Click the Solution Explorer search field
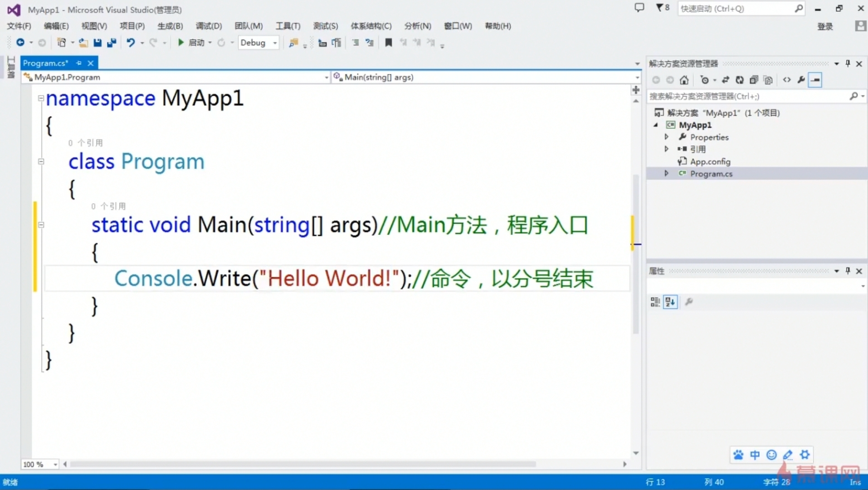This screenshot has width=868, height=490. tap(756, 96)
